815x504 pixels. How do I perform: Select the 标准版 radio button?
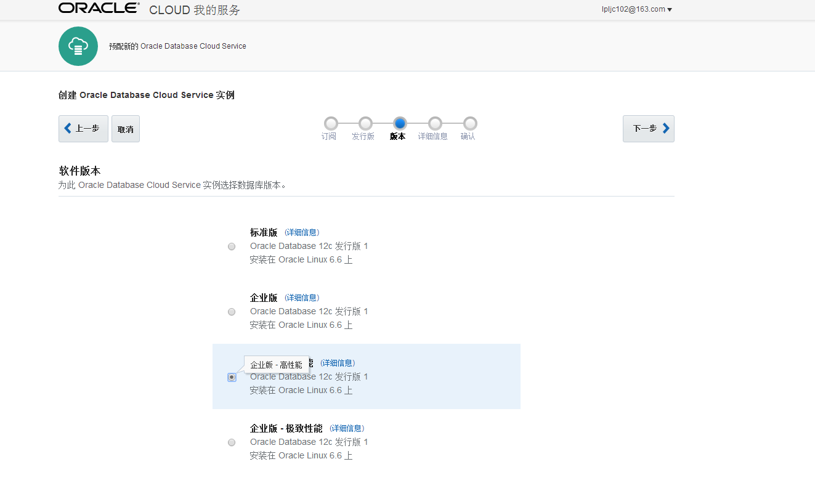coord(232,246)
